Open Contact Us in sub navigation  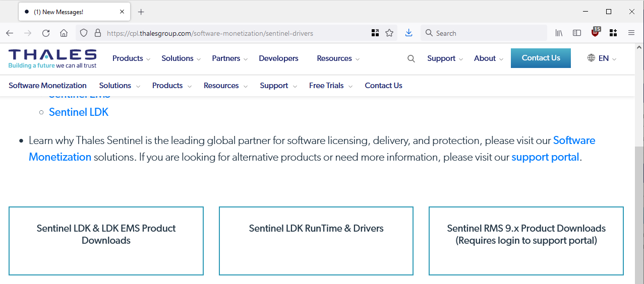tap(383, 86)
